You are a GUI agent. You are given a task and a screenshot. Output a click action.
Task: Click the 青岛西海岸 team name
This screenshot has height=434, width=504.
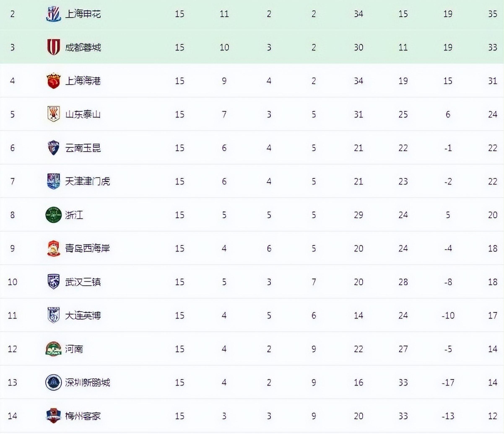(87, 248)
